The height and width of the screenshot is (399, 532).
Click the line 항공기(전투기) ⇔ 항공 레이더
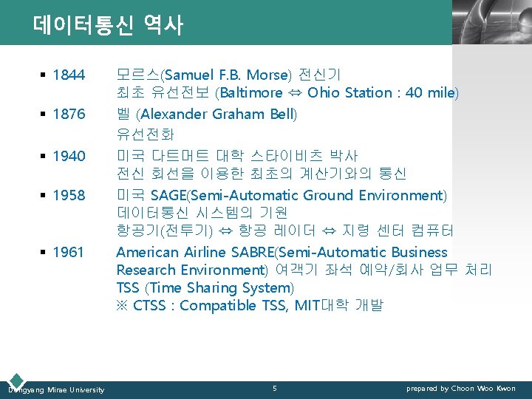[x=284, y=231]
